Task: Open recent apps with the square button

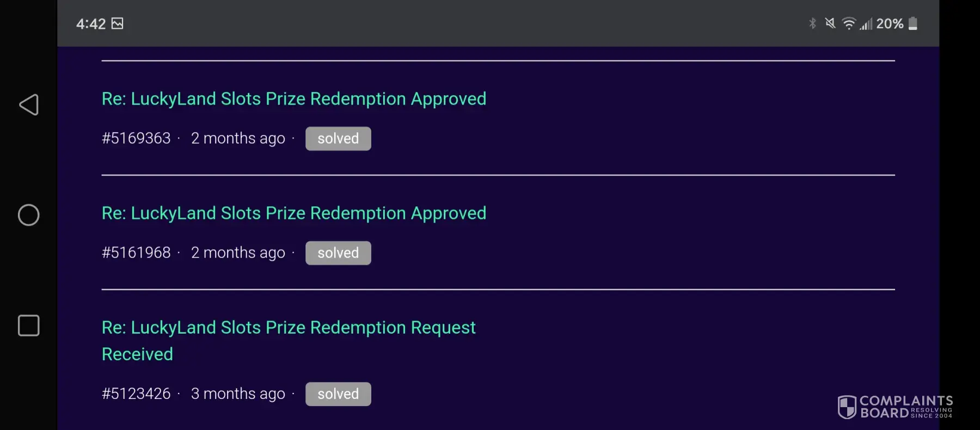Action: click(29, 325)
